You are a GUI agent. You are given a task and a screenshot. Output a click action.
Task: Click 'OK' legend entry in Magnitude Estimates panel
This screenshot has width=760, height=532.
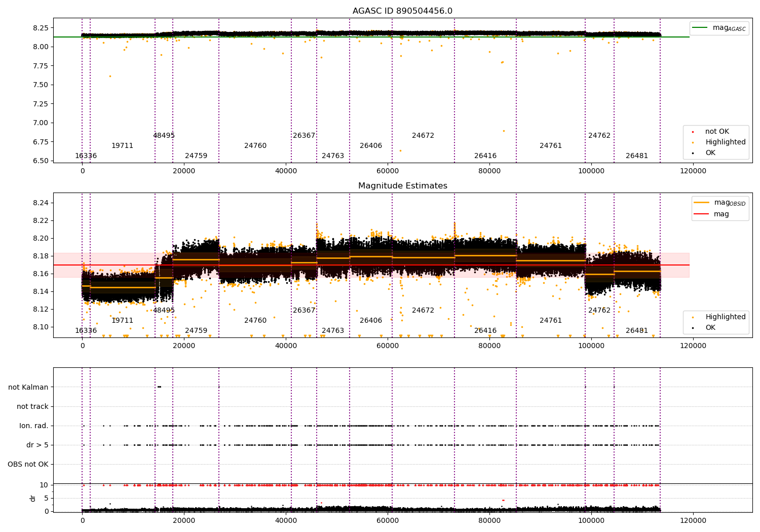710,328
